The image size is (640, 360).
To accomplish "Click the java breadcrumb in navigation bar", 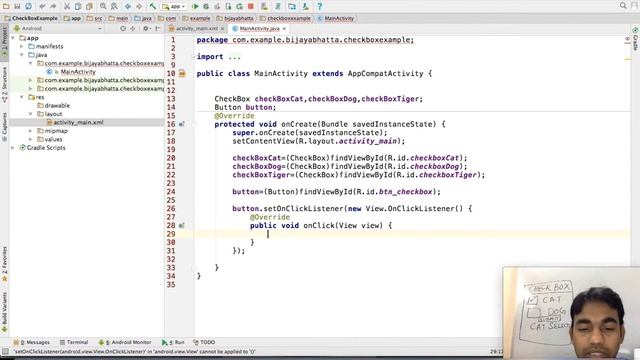I will click(143, 18).
